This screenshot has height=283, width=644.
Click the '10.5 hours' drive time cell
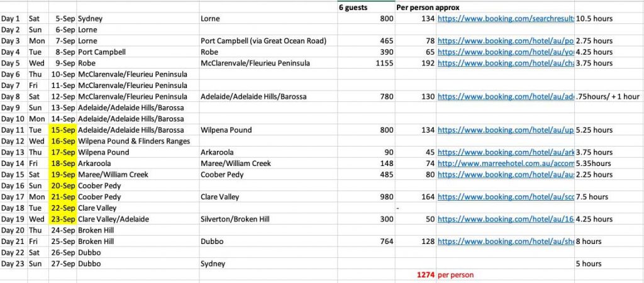pyautogui.click(x=594, y=18)
